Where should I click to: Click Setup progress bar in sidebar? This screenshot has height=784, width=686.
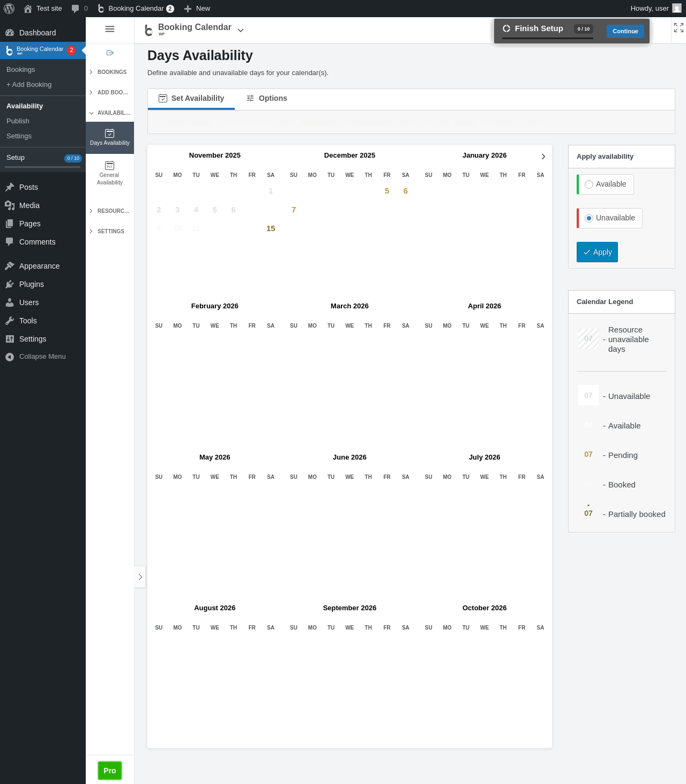pos(43,167)
